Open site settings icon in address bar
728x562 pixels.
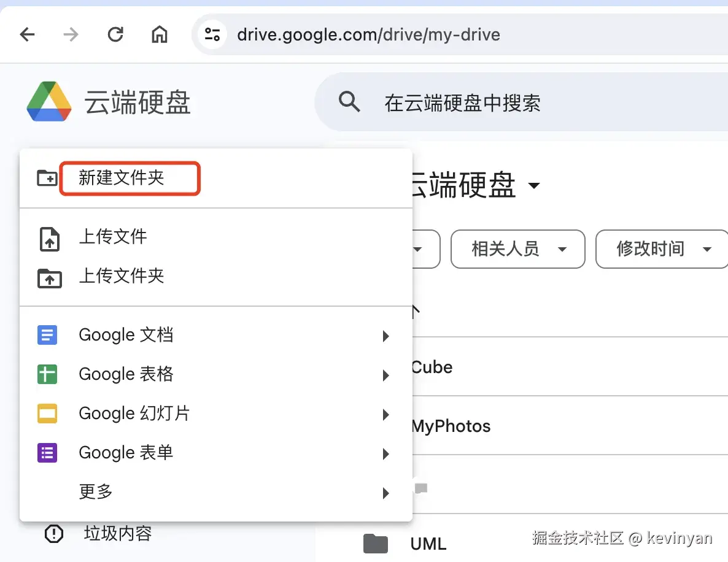coord(212,34)
